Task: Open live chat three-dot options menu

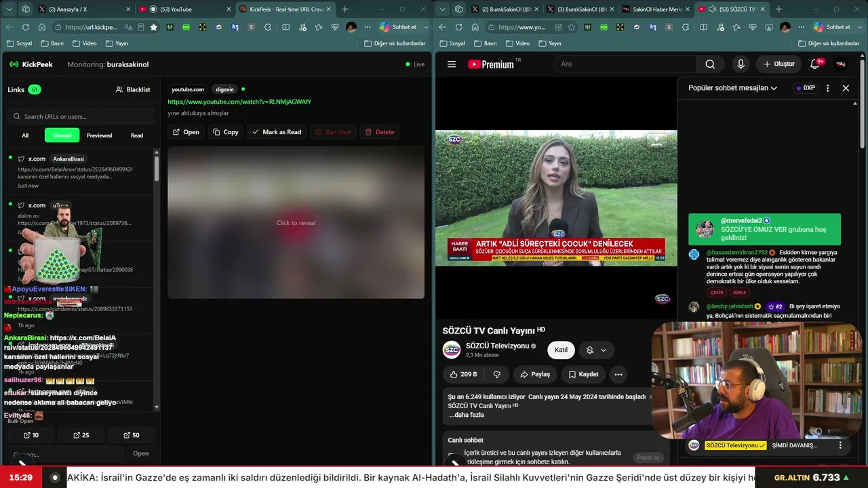Action: click(x=827, y=88)
